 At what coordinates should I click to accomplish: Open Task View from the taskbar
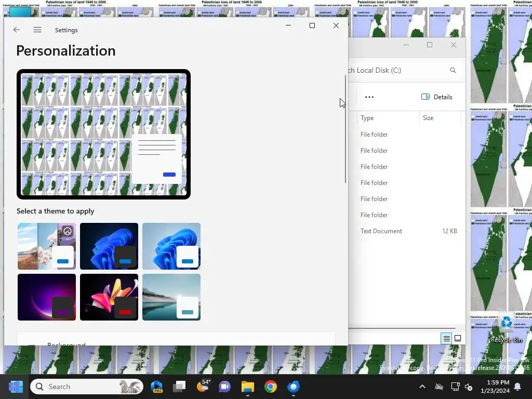pos(179,387)
